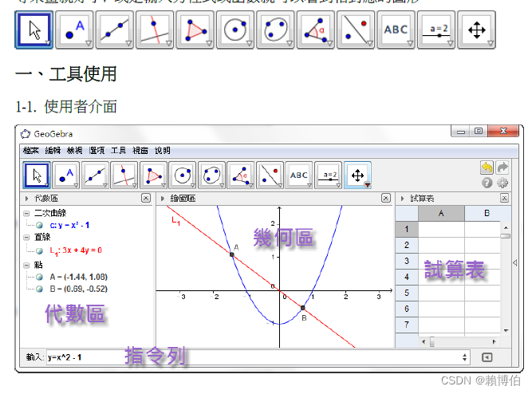Choose the Perpendicular line tool in GeoGebra window
The image size is (532, 394).
[x=124, y=175]
